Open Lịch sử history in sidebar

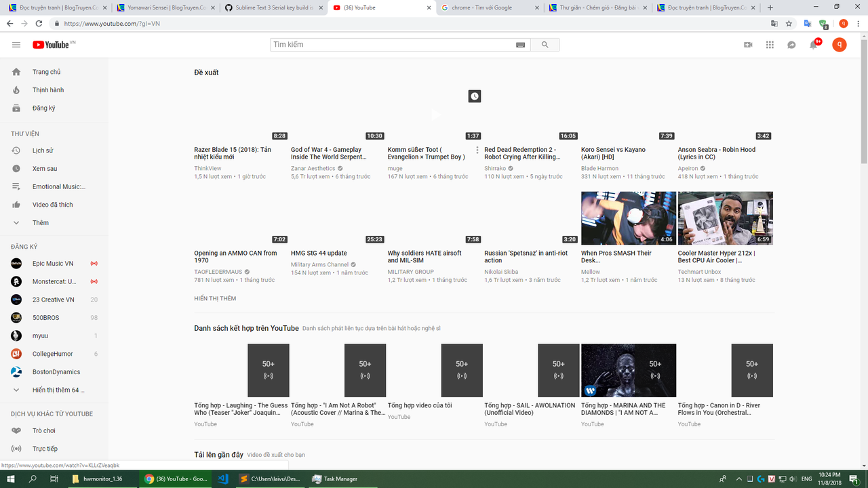54,150
